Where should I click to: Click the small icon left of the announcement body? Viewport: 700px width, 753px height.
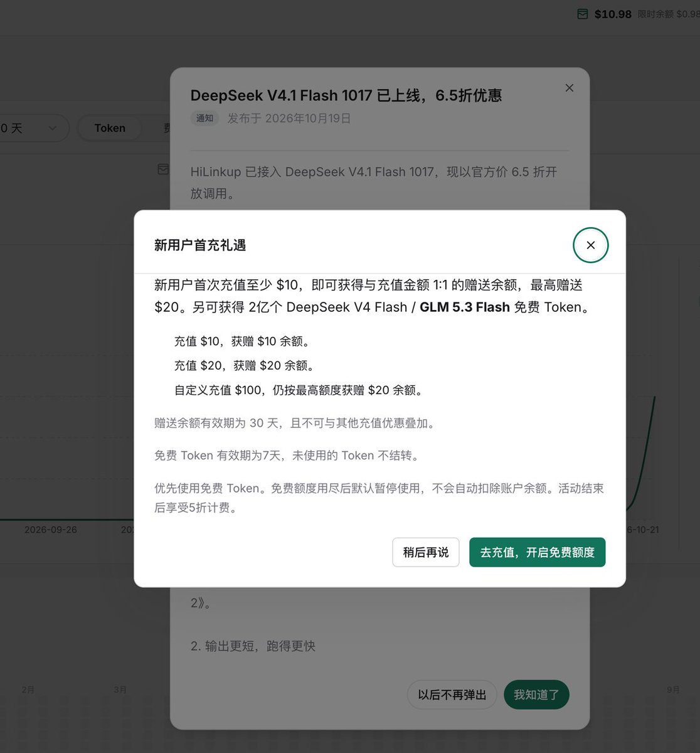[x=163, y=169]
